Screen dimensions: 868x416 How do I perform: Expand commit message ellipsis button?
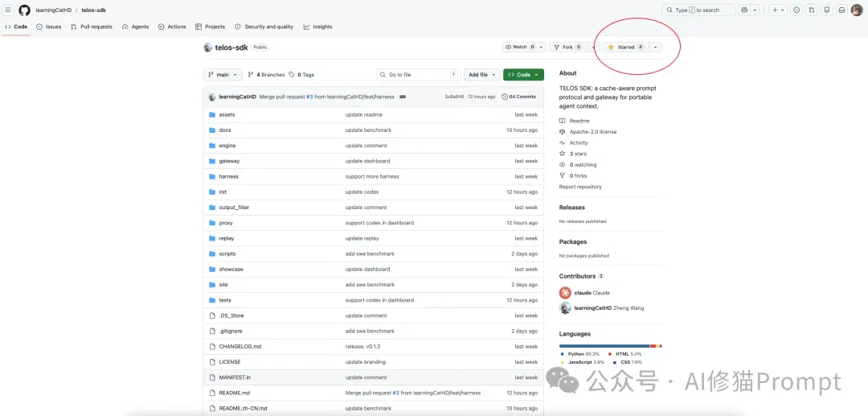pos(403,97)
